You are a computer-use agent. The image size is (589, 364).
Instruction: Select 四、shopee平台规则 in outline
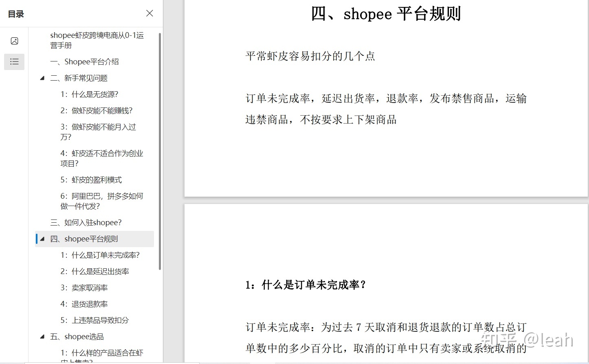[95, 239]
